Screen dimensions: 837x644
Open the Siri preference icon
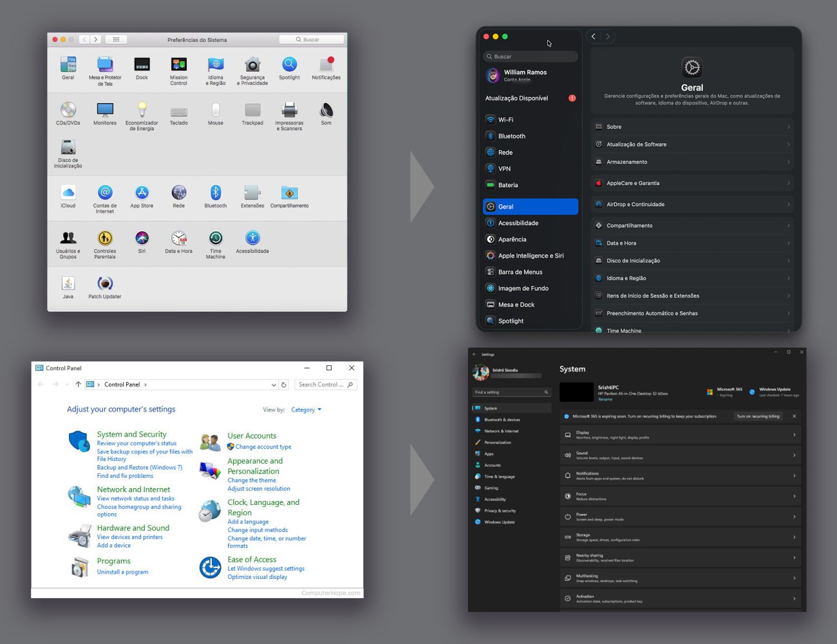pyautogui.click(x=142, y=238)
